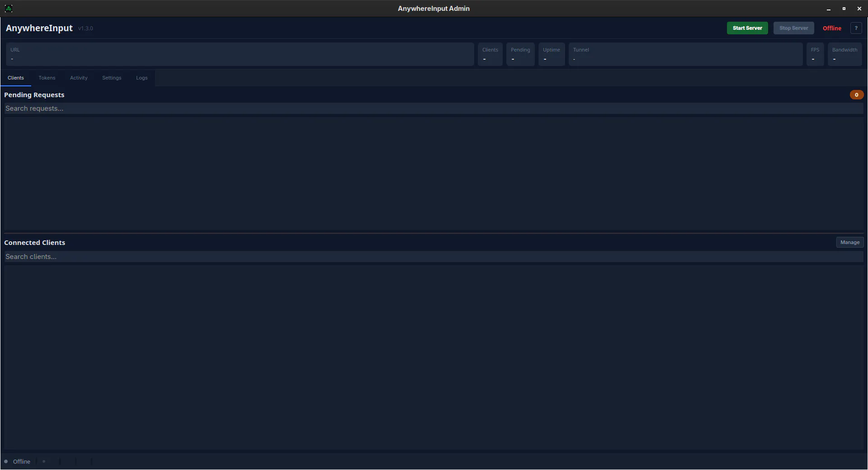Click the status bar offline indicator dot
This screenshot has height=470, width=868.
(x=6, y=461)
